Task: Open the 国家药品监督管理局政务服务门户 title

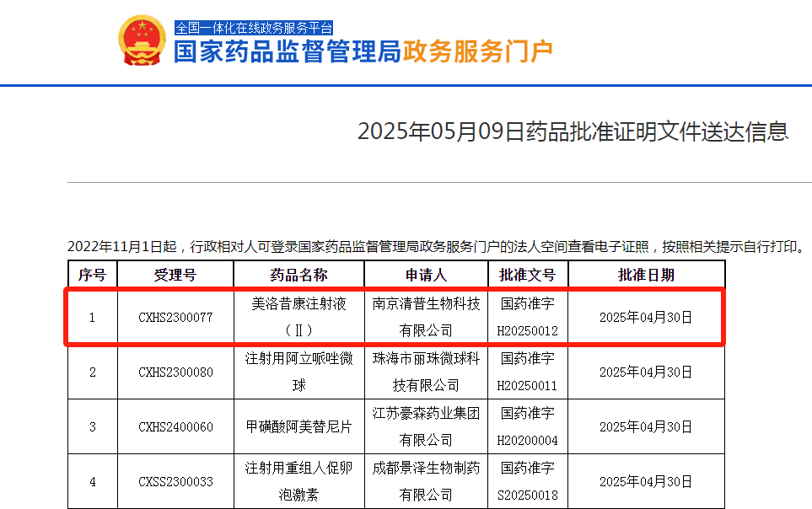Action: point(363,51)
